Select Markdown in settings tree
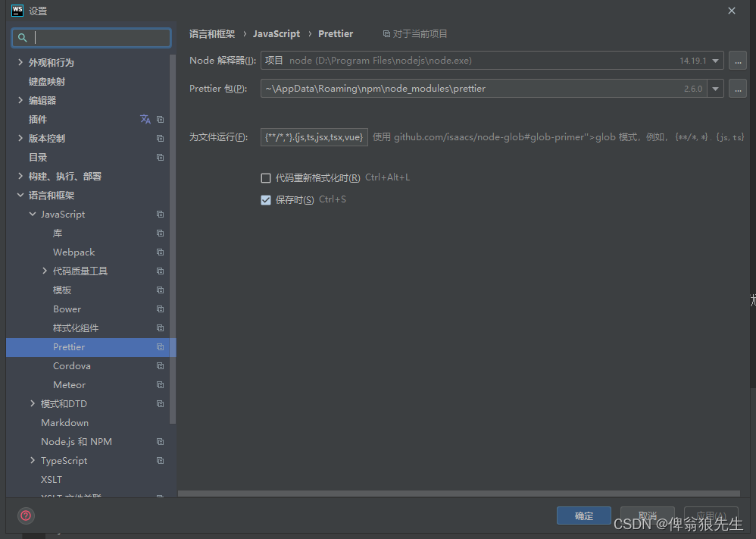756x539 pixels. point(64,423)
